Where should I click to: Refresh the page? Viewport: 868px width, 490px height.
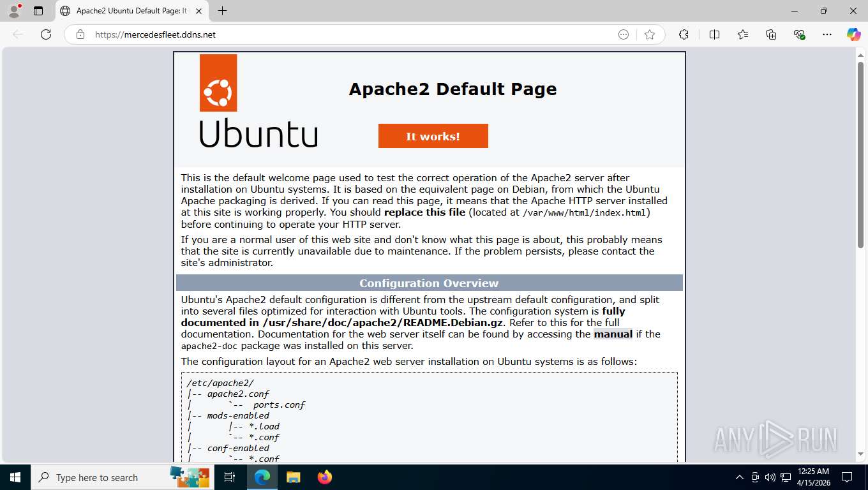pyautogui.click(x=46, y=34)
